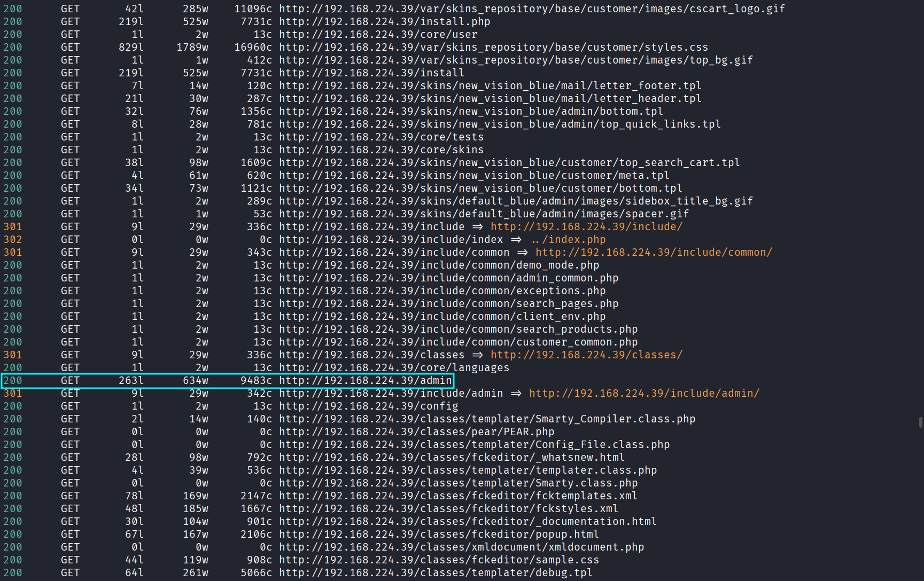Image resolution: width=924 pixels, height=581 pixels.
Task: Click the 302 status code text
Action: coord(13,240)
